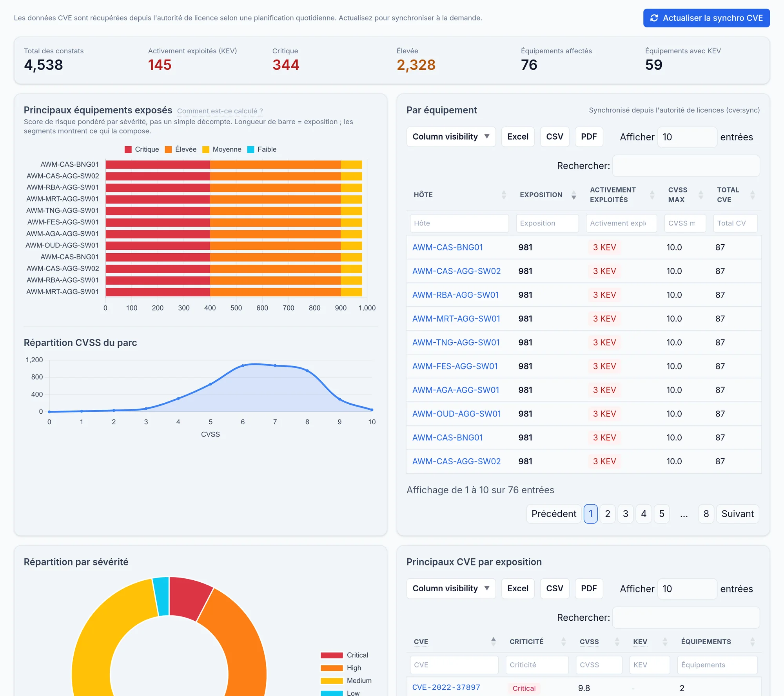
Task: Open Column visibility in Par équipement
Action: tap(451, 137)
